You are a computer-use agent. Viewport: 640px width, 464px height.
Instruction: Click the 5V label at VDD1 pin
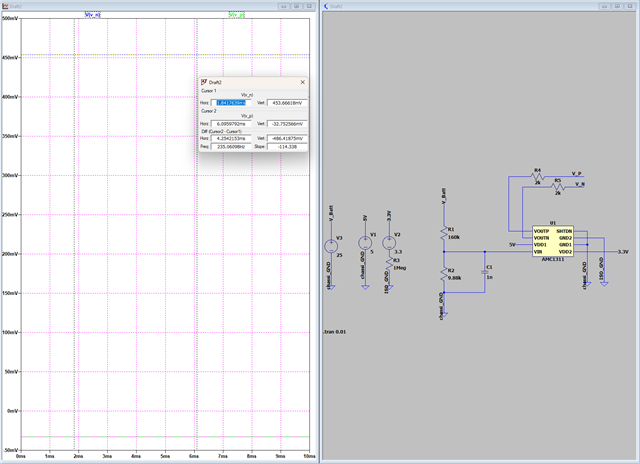pyautogui.click(x=512, y=245)
